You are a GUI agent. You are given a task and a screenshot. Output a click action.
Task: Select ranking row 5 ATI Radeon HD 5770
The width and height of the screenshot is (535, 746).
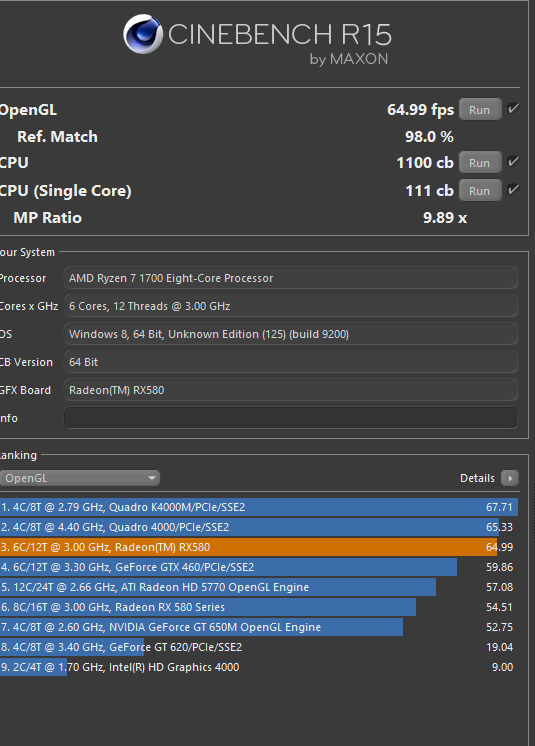[x=259, y=587]
